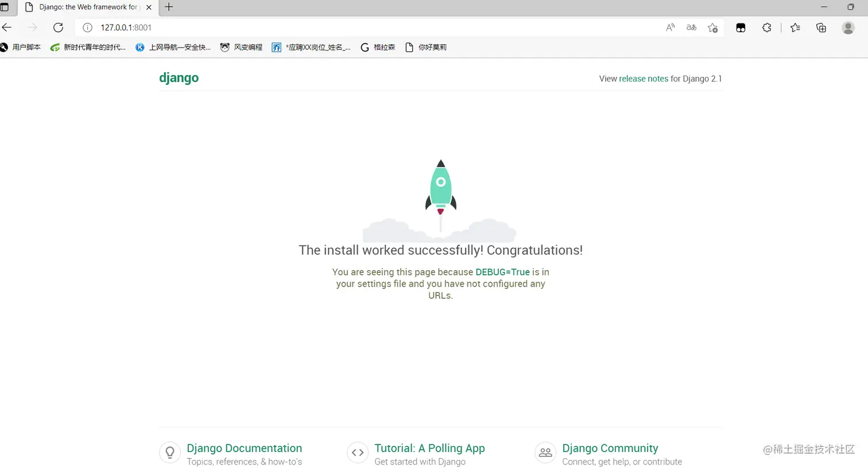Open the release notes link
The width and height of the screenshot is (868, 468).
coord(644,79)
